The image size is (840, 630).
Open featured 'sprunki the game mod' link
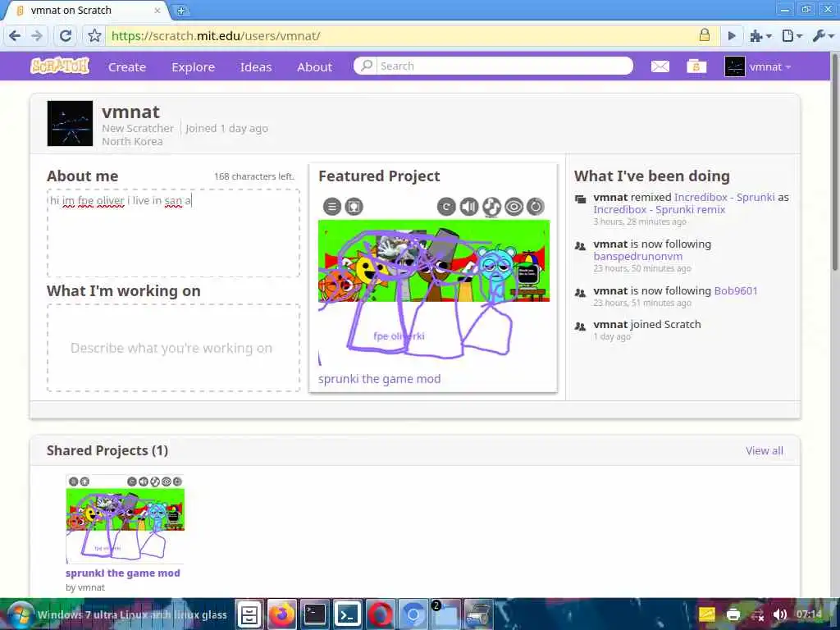tap(379, 379)
